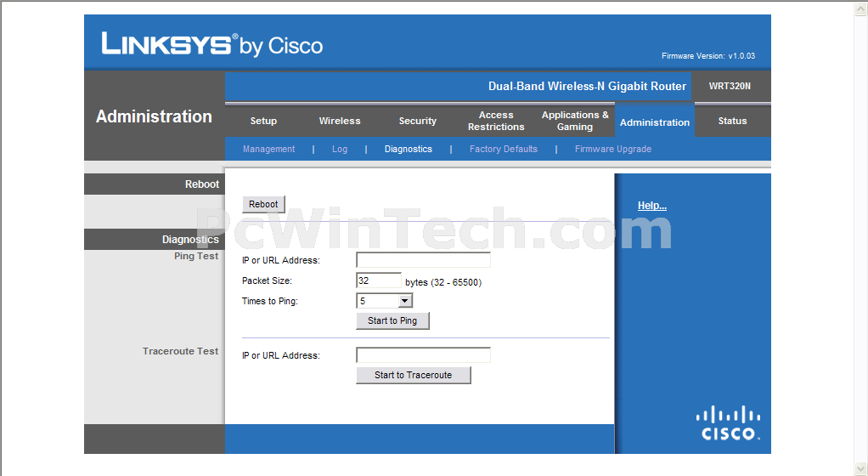Screen dimensions: 868x476
Task: Click the Ping Test label
Action: pyautogui.click(x=196, y=256)
